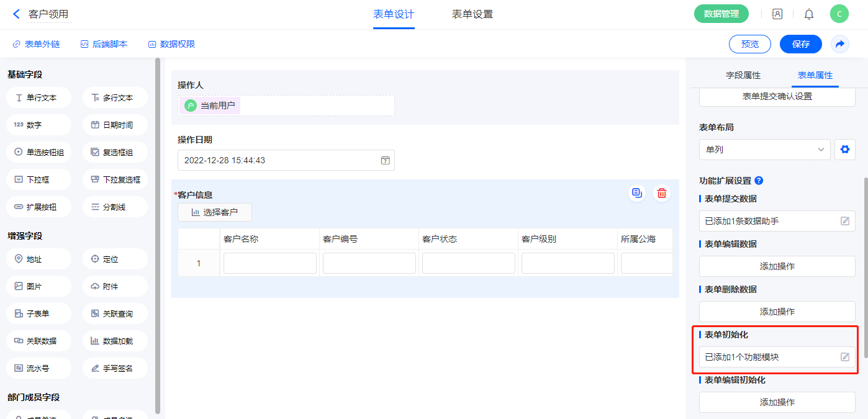Edit 表单初始化 function module
868x419 pixels.
point(844,357)
